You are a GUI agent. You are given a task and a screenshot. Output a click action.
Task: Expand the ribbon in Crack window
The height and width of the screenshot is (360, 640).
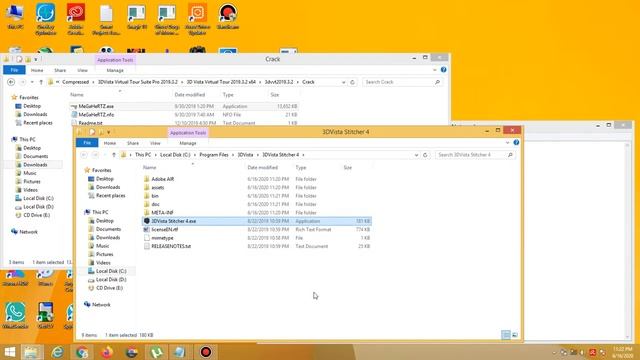[435, 70]
